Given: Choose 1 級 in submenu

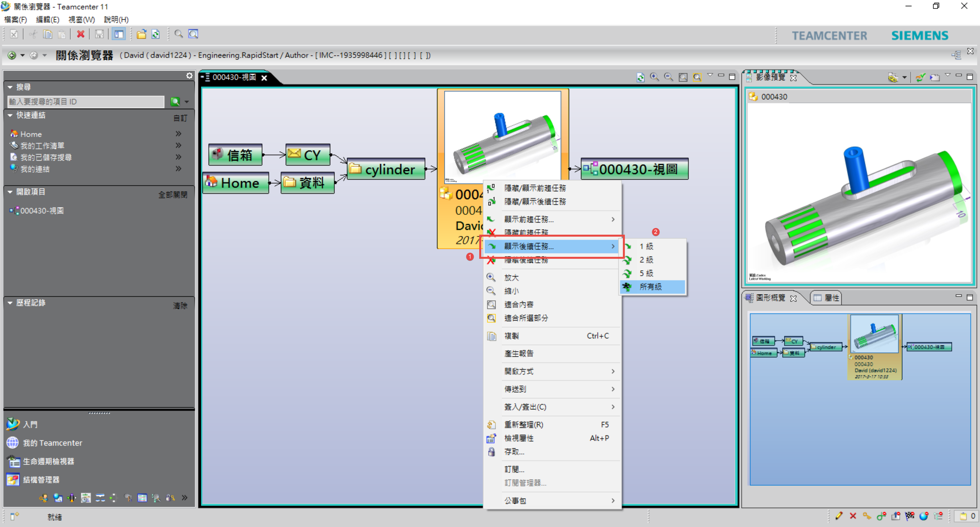Looking at the screenshot, I should pyautogui.click(x=653, y=246).
